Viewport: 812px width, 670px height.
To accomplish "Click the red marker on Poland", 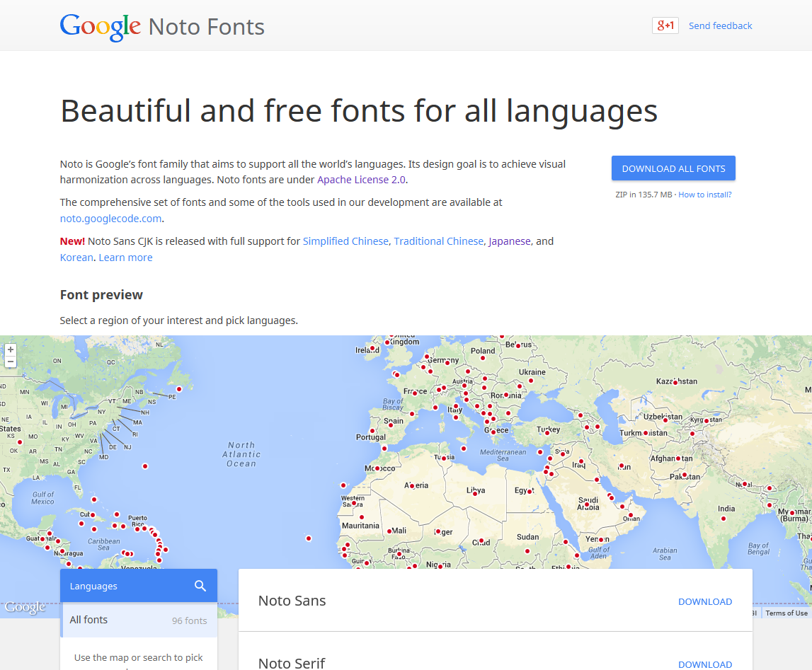I will click(483, 358).
